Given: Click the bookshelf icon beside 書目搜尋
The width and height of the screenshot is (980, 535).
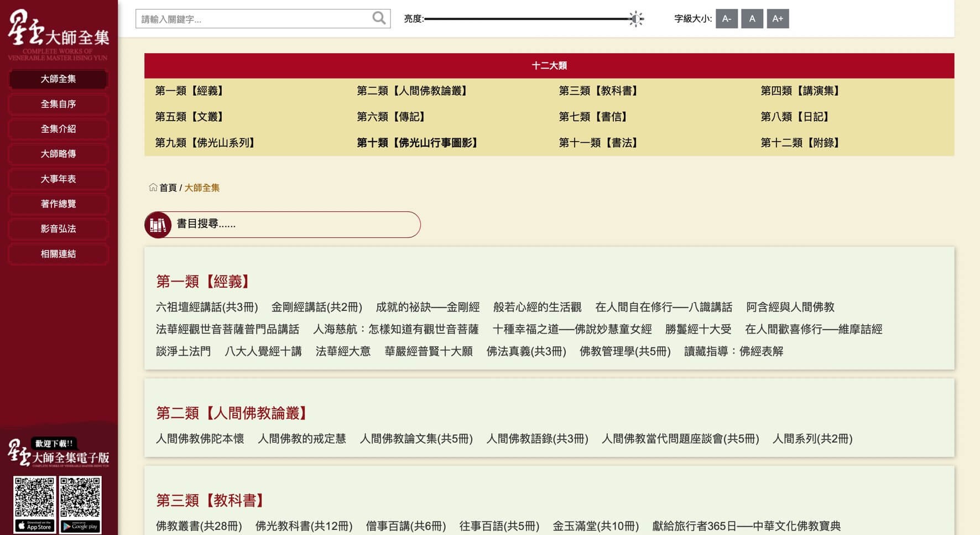Looking at the screenshot, I should (x=158, y=225).
